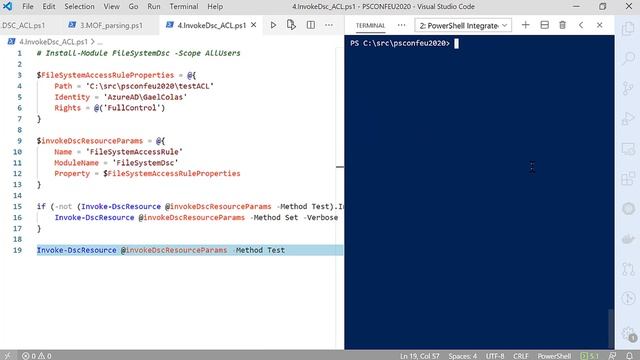
Task: Click 'FullControl' on line 6
Action: tap(131, 108)
